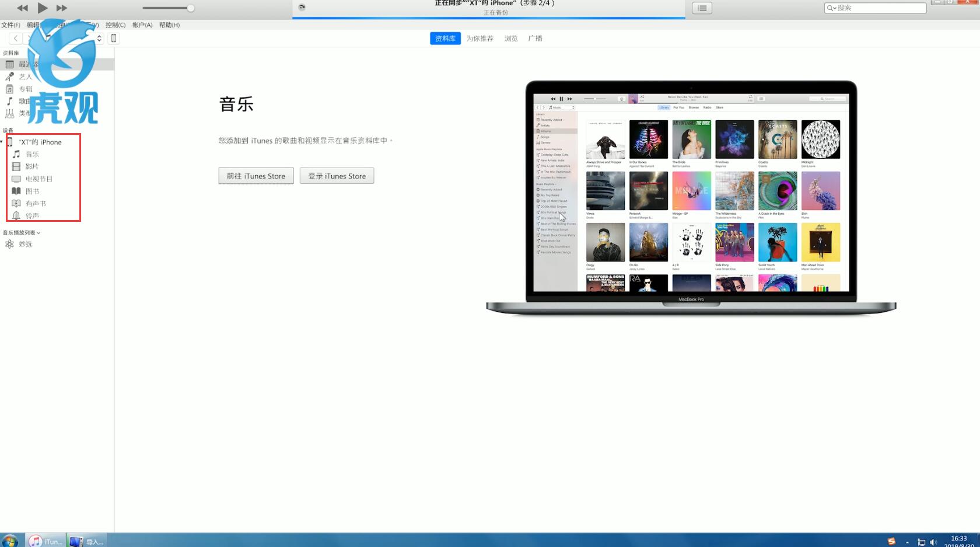The height and width of the screenshot is (547, 980).
Task: Click the bell icon beside 铃声
Action: (x=16, y=215)
